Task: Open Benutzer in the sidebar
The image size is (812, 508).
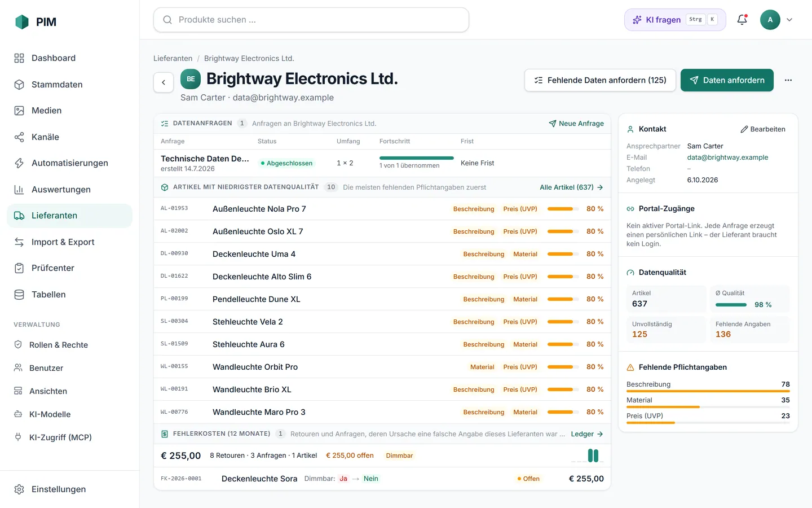Action: 70,368
